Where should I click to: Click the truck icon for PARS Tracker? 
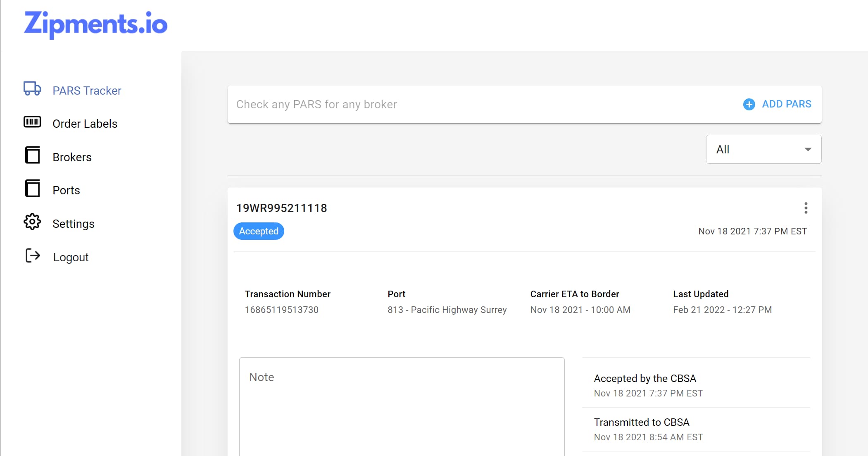32,89
